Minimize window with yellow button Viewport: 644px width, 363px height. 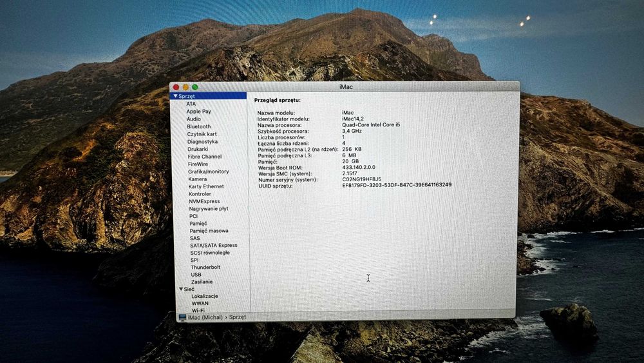tap(185, 87)
